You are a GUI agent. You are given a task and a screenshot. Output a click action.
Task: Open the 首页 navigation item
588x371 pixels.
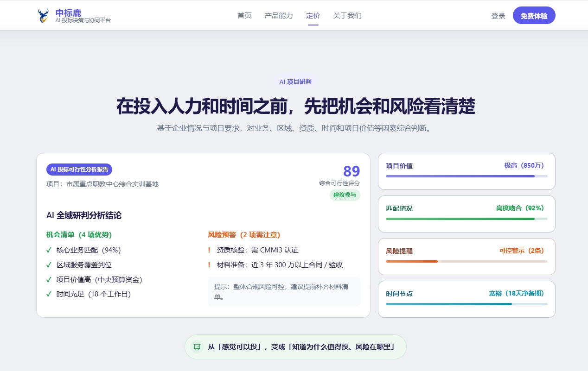tap(244, 16)
